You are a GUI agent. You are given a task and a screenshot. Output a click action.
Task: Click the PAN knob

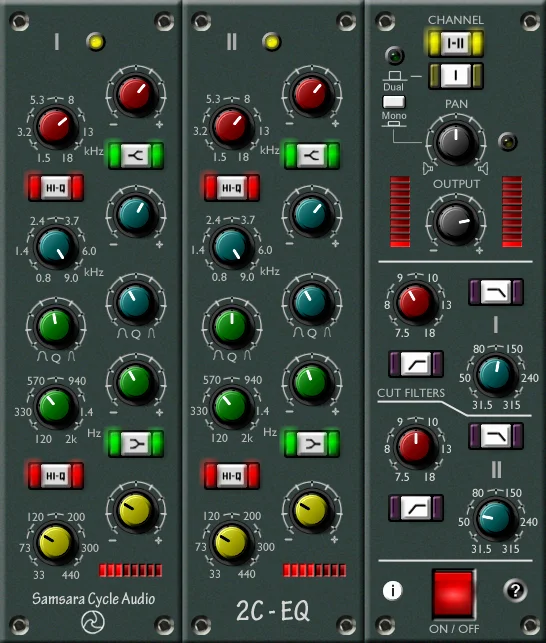[x=456, y=142]
